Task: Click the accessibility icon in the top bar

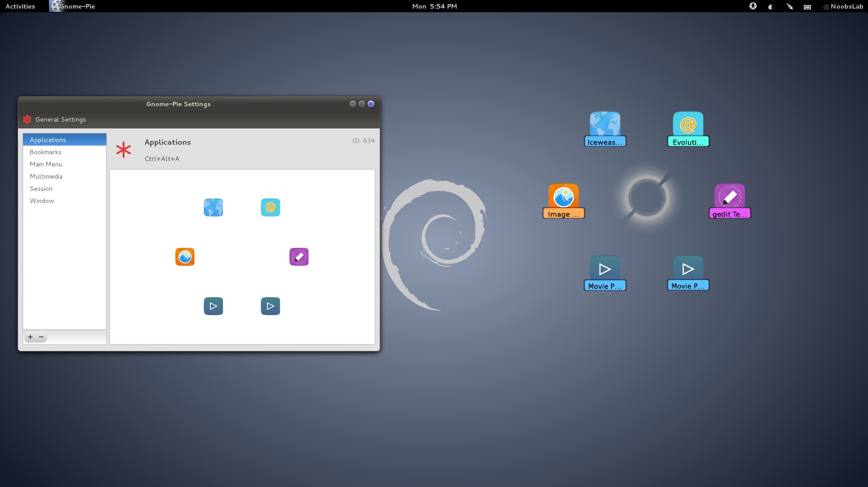Action: click(x=753, y=6)
